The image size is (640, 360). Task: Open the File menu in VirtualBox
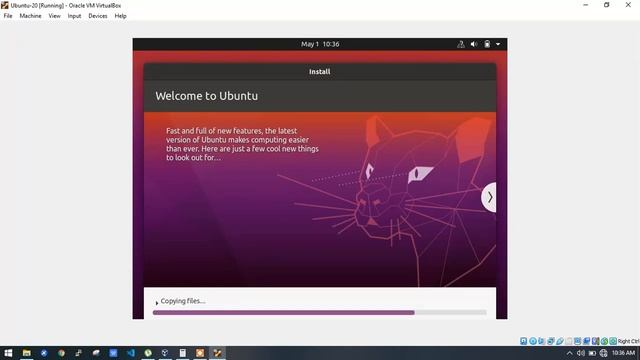point(8,16)
